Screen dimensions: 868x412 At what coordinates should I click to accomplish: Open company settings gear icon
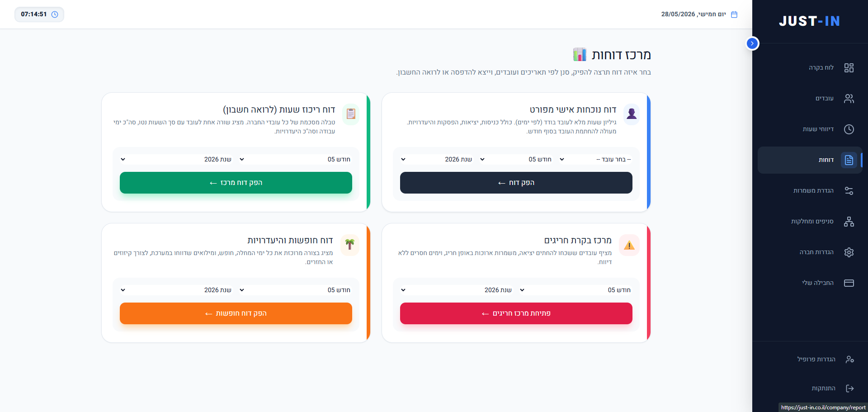849,252
